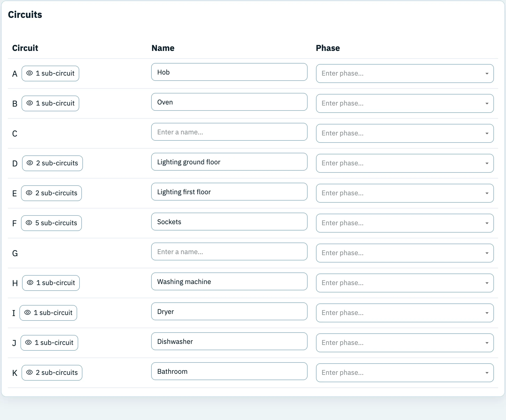The height and width of the screenshot is (420, 506).
Task: Edit the Dishwasher name field
Action: (229, 341)
